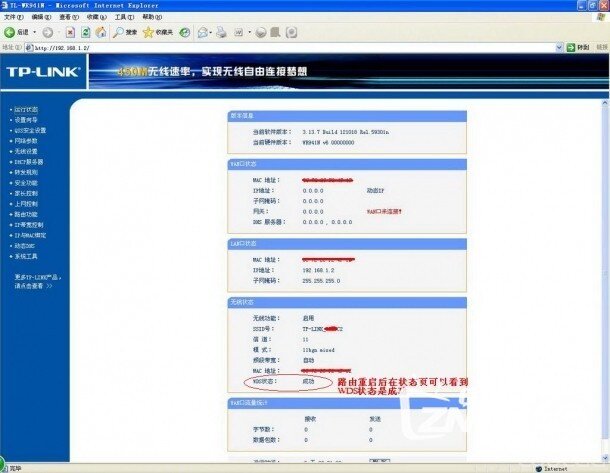Image resolution: width=610 pixels, height=473 pixels.
Task: Open the Back history dropdown arrow
Action: coord(35,32)
